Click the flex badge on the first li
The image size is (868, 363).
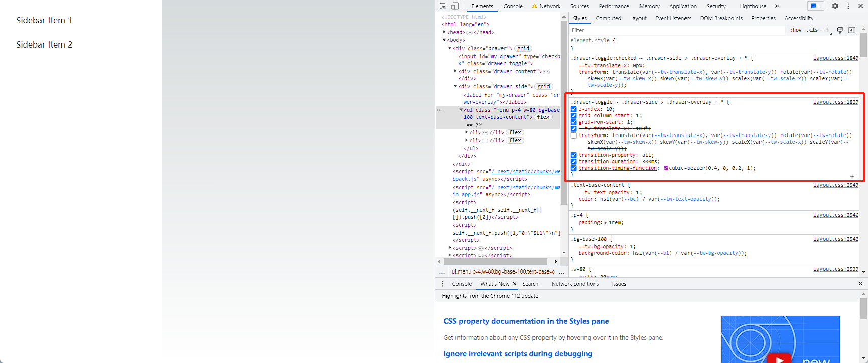click(x=515, y=133)
